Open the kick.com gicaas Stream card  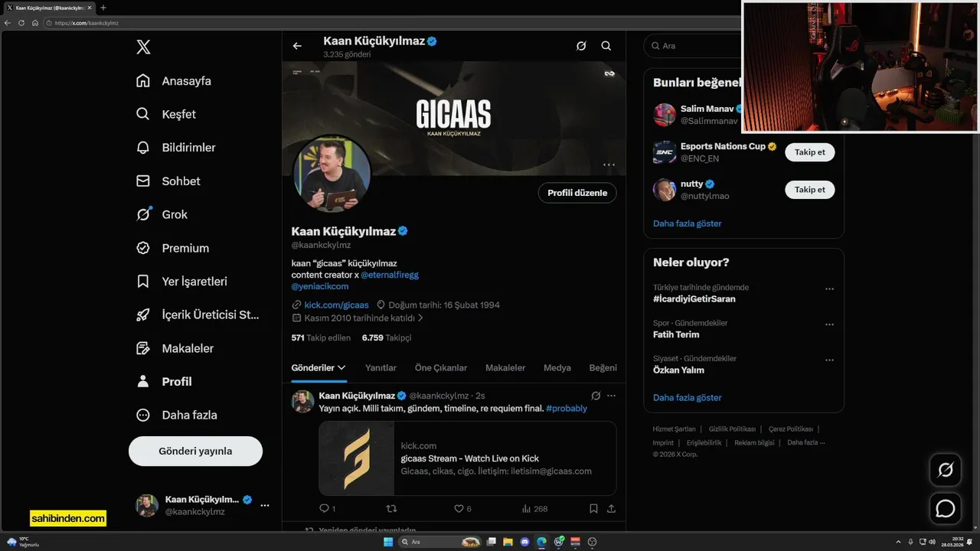pos(468,458)
